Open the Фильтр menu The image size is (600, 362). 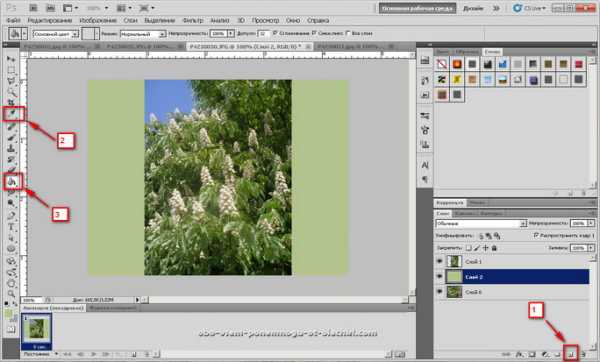pos(192,20)
